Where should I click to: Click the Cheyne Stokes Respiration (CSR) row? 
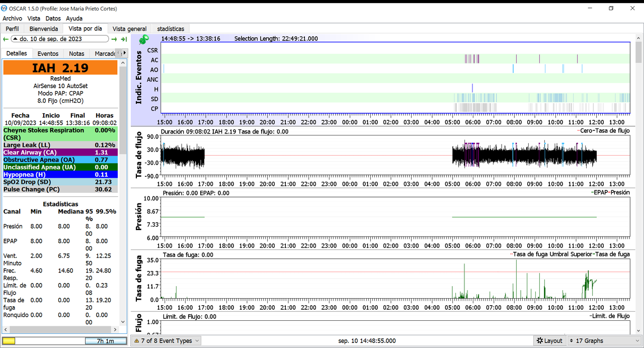click(60, 133)
